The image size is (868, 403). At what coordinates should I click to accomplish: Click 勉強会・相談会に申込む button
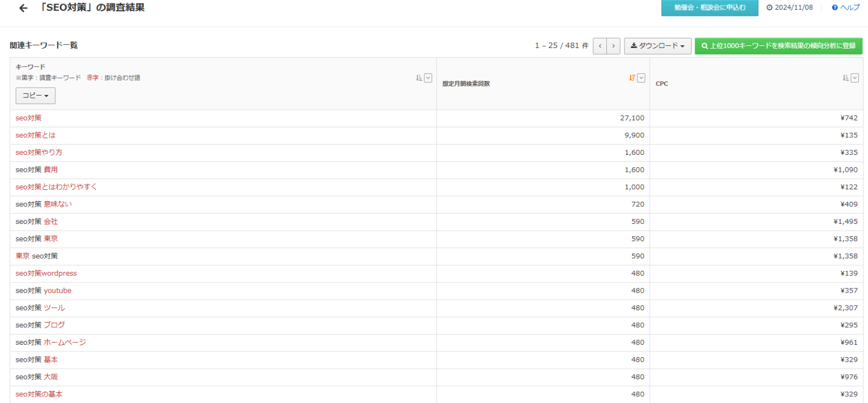(x=709, y=8)
